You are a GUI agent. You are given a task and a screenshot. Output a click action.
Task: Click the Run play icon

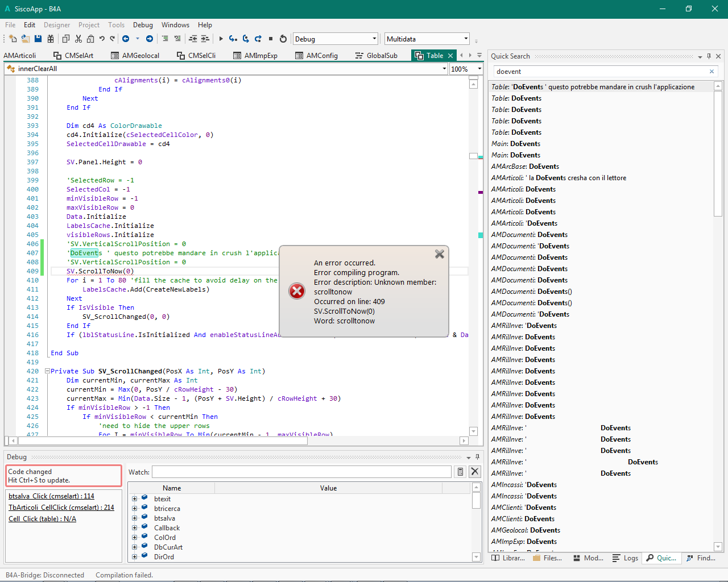click(221, 39)
